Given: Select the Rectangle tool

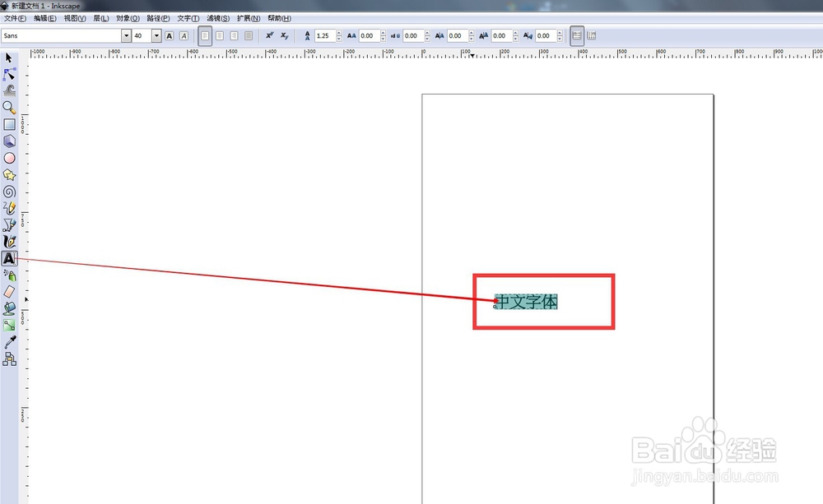Looking at the screenshot, I should pos(9,124).
